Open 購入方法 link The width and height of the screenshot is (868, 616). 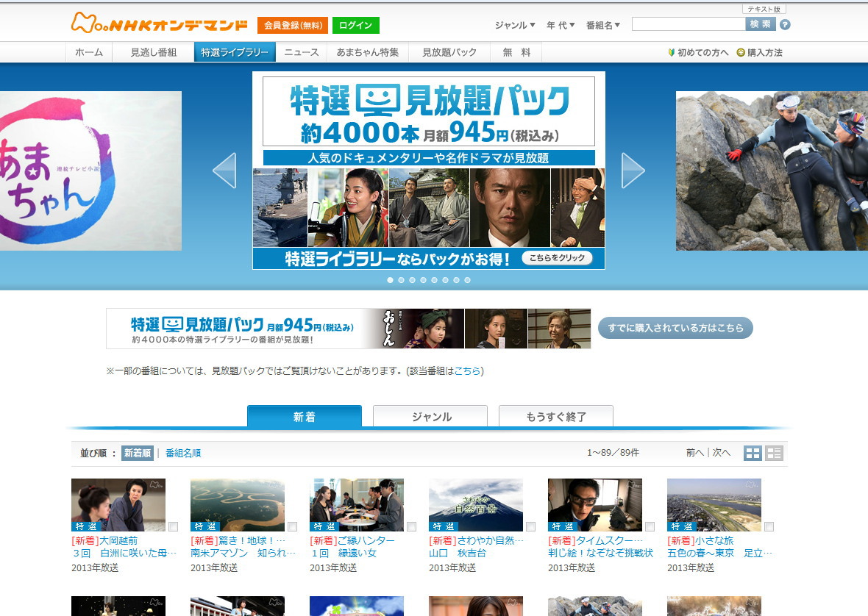pos(759,52)
